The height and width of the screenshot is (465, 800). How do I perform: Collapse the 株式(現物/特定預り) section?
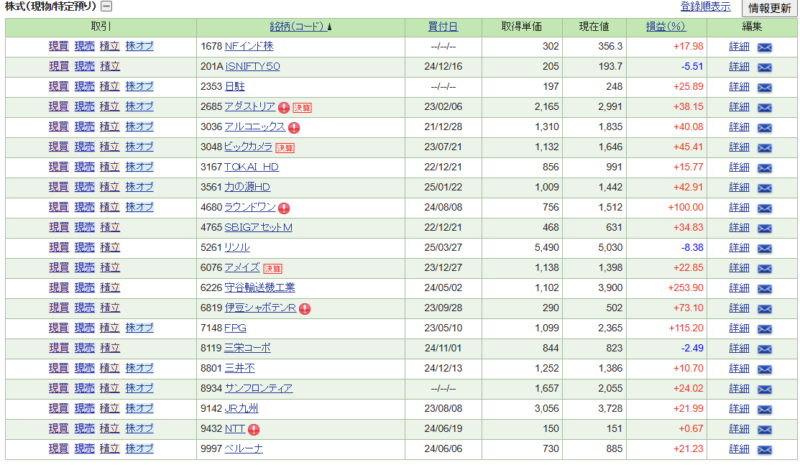(106, 6)
